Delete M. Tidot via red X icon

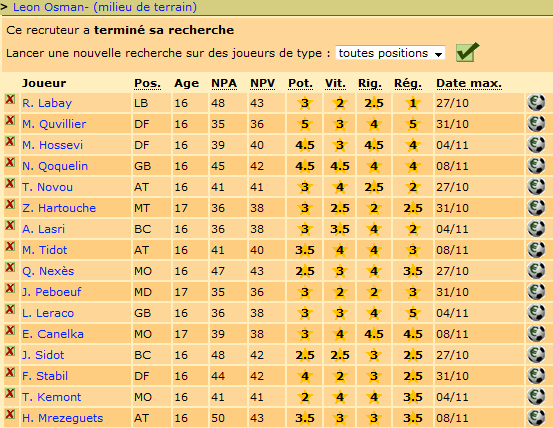click(10, 246)
